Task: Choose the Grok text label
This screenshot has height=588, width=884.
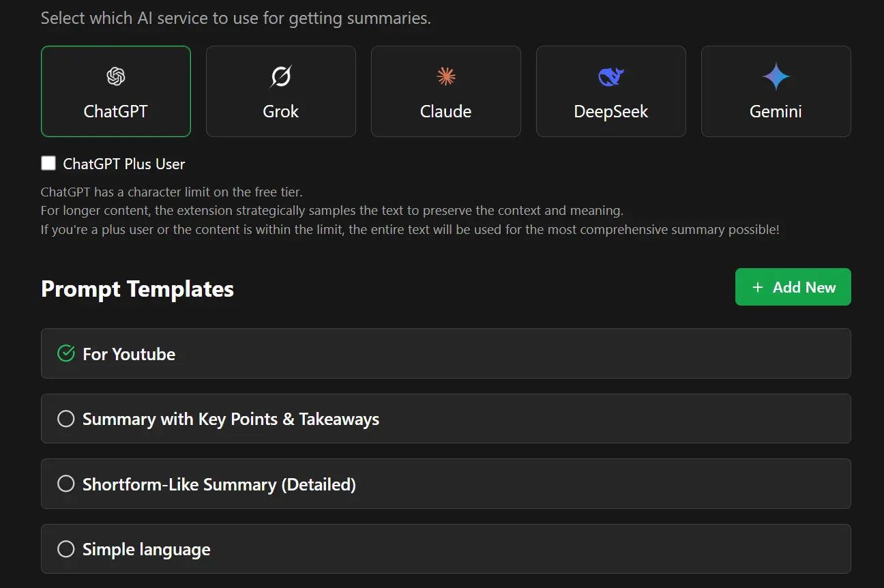Action: coord(281,112)
